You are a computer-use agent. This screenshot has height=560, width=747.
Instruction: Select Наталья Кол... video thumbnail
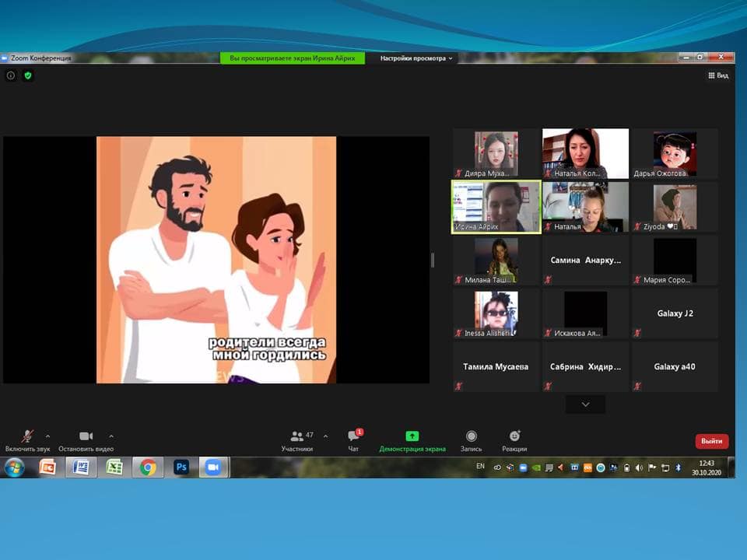coord(585,153)
